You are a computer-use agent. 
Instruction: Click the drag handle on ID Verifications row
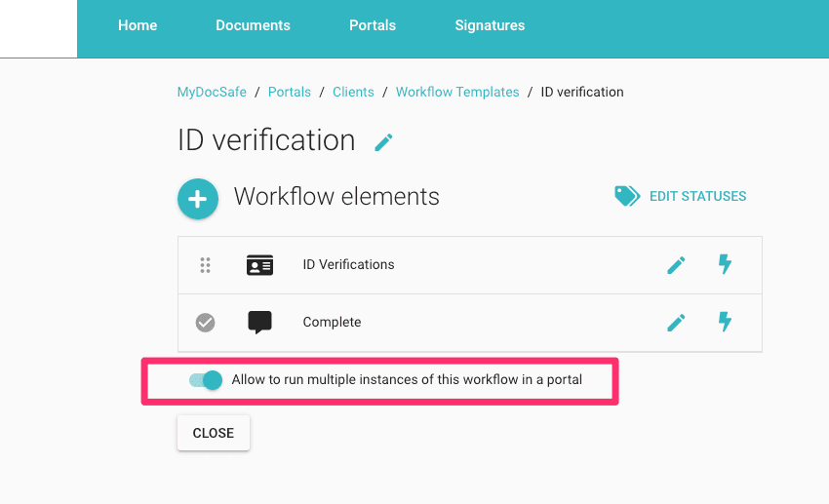point(205,265)
